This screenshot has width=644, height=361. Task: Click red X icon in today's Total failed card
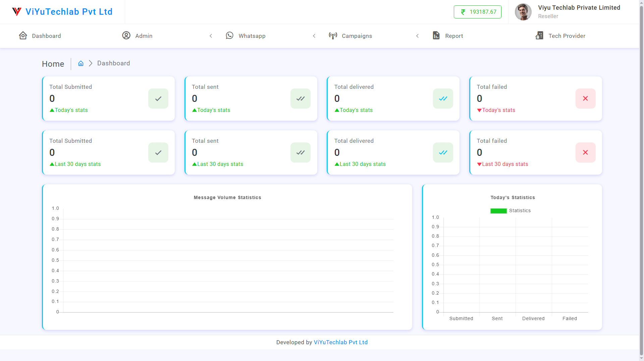coord(585,99)
